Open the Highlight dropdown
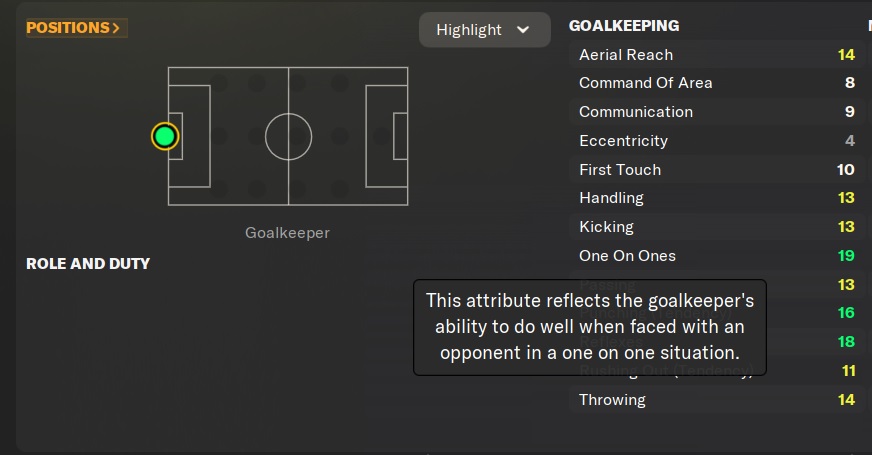The width and height of the screenshot is (872, 455). point(484,30)
